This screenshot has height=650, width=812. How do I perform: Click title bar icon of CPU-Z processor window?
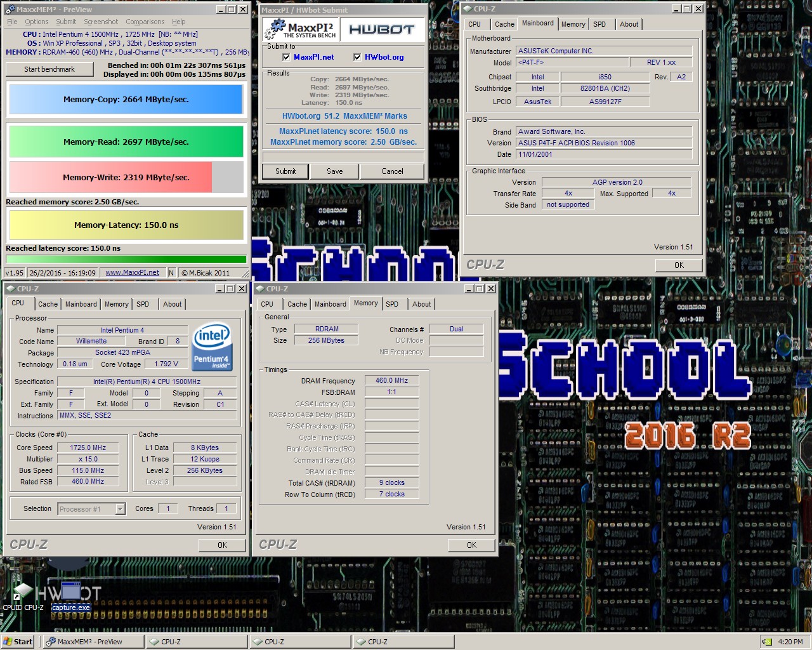11,289
